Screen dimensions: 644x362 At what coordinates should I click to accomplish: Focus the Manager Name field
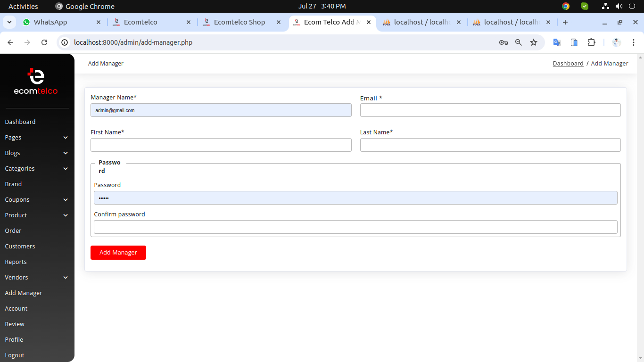(x=221, y=110)
